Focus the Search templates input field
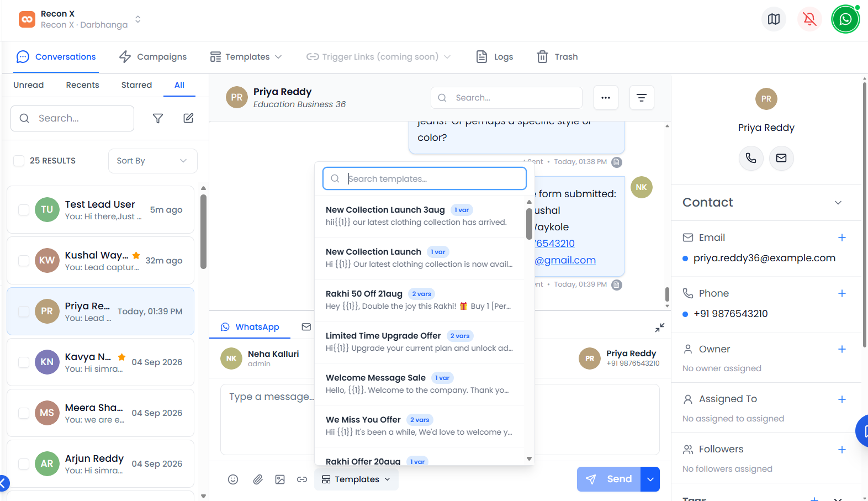This screenshot has width=868, height=501. 424,178
